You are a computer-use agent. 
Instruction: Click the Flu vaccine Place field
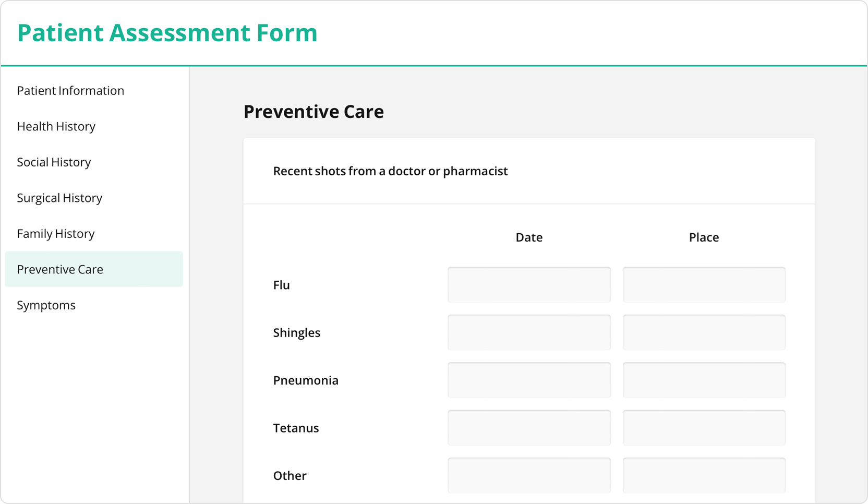[x=703, y=284]
